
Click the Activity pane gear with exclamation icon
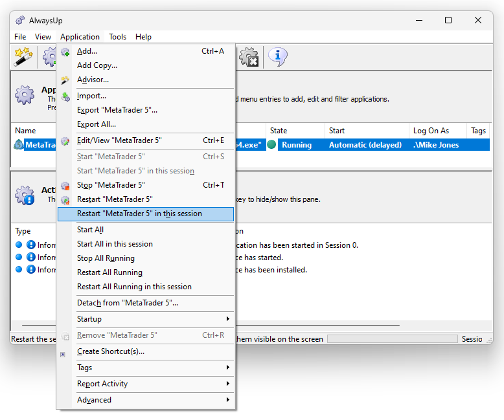pyautogui.click(x=25, y=195)
